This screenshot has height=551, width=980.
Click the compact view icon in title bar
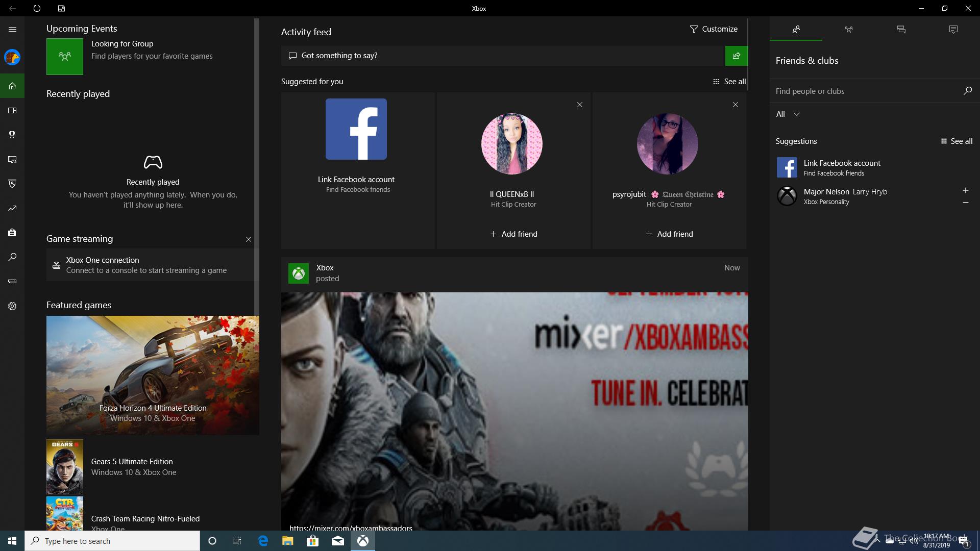pyautogui.click(x=61, y=8)
